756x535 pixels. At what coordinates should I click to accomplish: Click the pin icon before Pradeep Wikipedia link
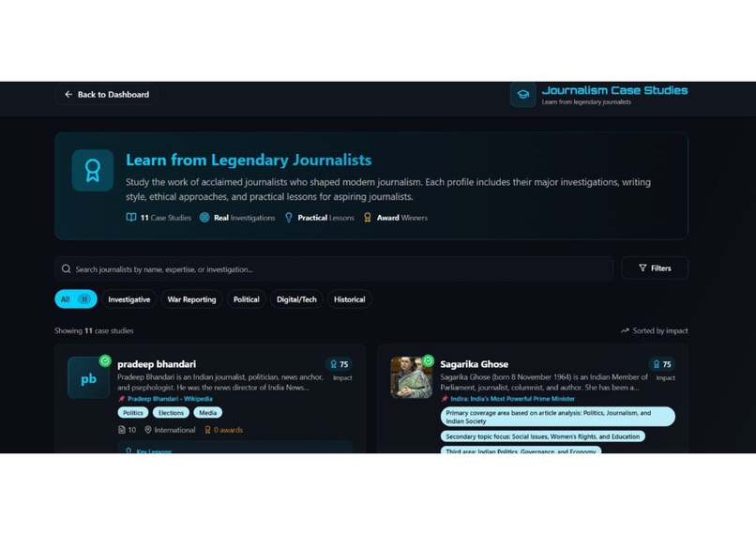coord(122,399)
